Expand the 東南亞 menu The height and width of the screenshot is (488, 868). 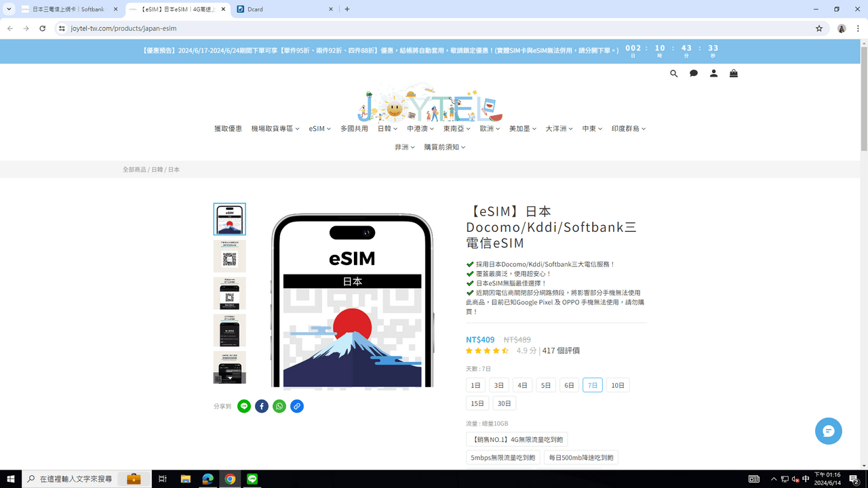457,129
